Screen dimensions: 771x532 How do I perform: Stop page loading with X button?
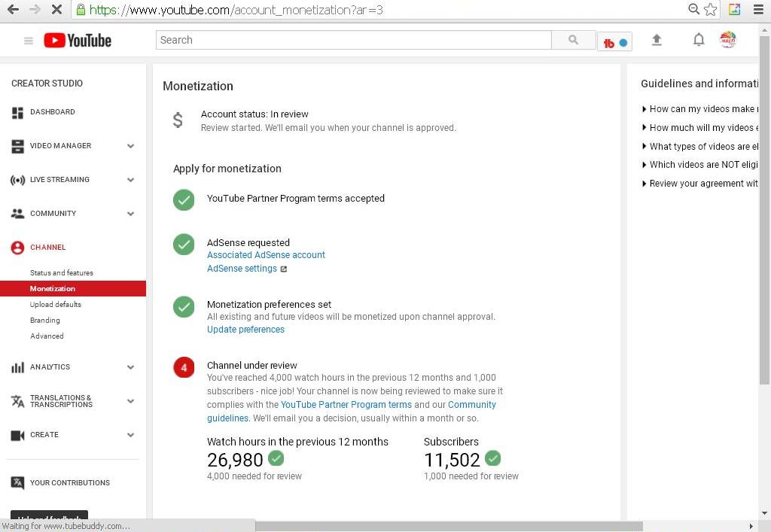pyautogui.click(x=56, y=9)
